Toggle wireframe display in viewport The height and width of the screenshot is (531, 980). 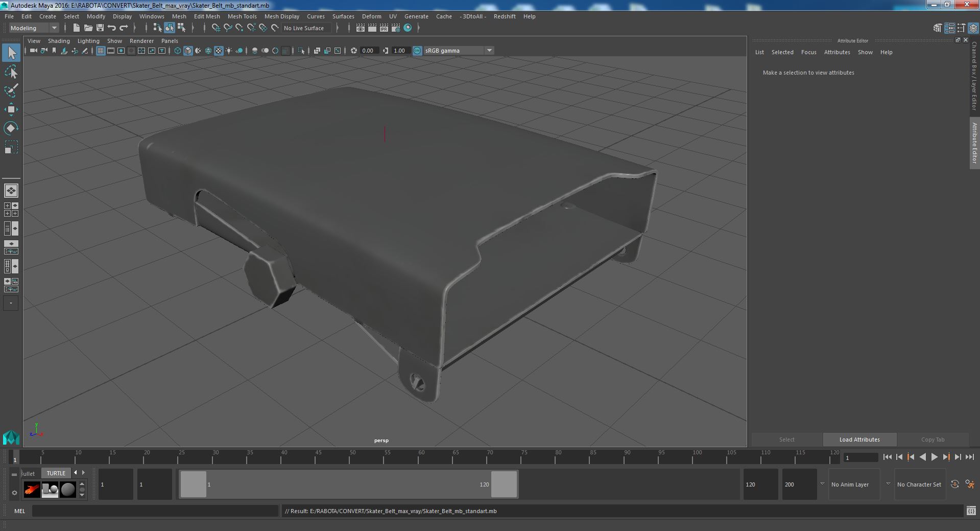[178, 51]
